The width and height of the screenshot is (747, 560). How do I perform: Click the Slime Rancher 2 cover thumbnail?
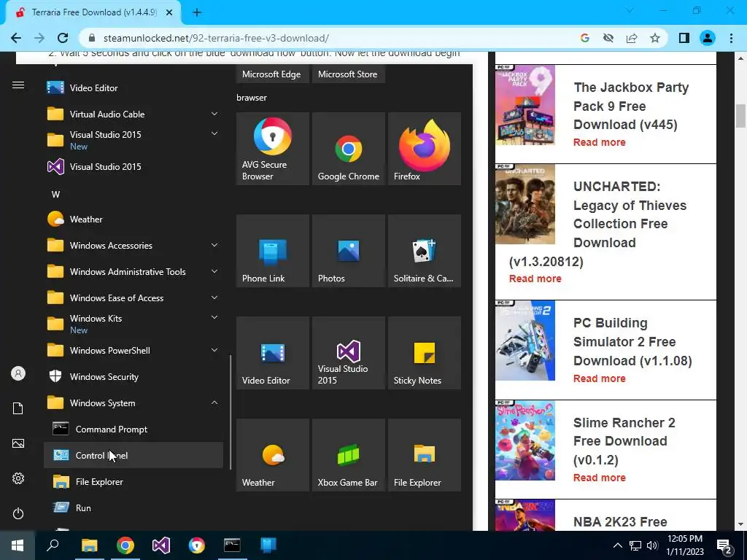525,440
